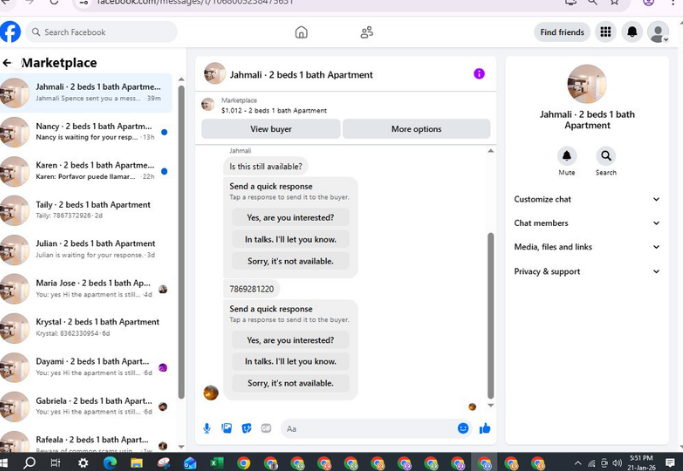Click the Find friends button
Screen dimensions: 683x471
pyautogui.click(x=562, y=32)
